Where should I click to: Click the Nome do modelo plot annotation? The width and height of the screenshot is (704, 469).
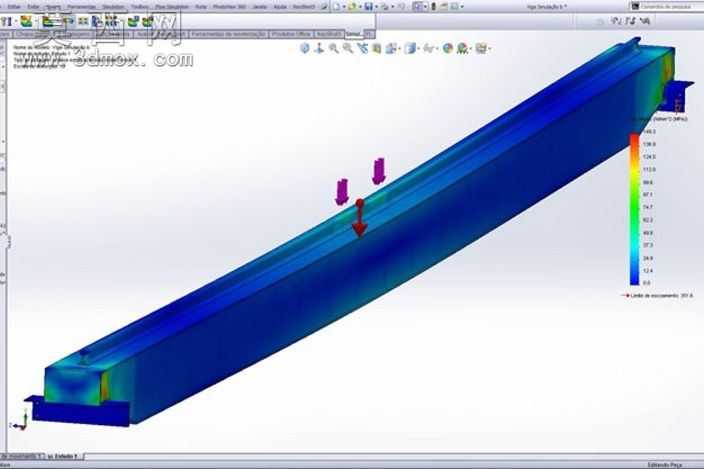[51, 47]
